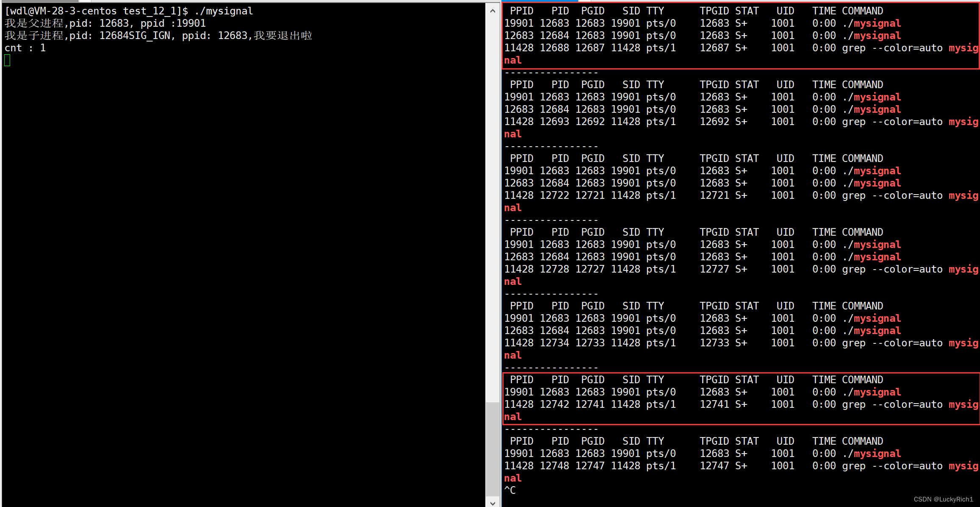Click the TPGID value 12727

[x=714, y=269]
